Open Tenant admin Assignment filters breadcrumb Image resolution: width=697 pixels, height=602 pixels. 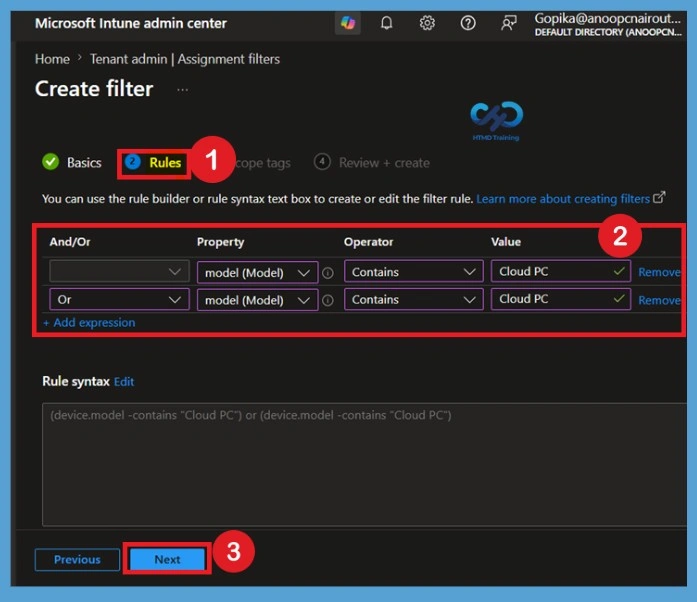click(x=185, y=59)
